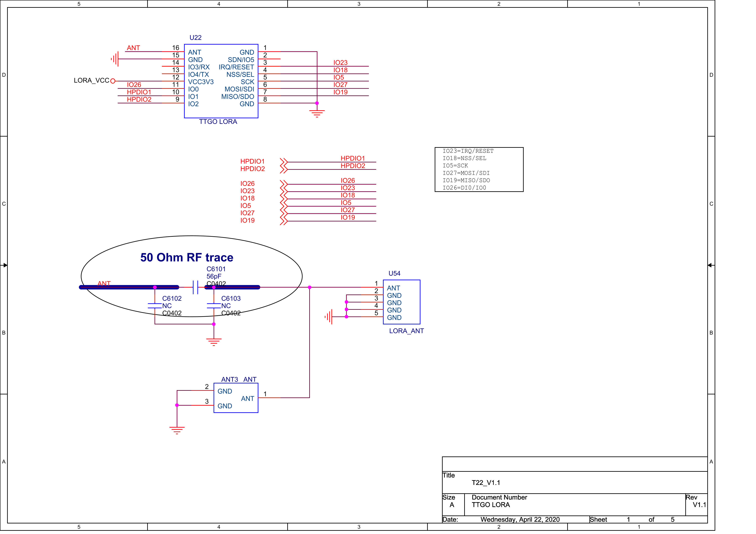Viewport: 756px width, 534px height.
Task: Select the U54 component body
Action: [402, 302]
